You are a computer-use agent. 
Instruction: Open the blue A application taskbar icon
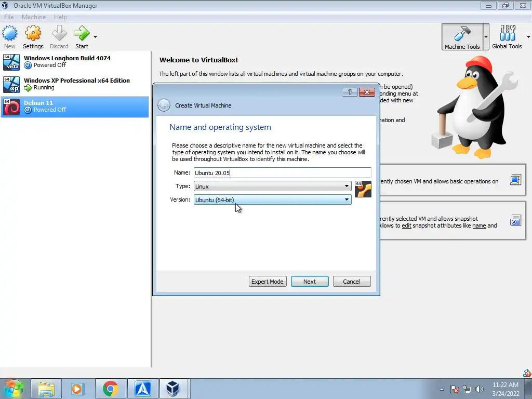[x=143, y=389]
